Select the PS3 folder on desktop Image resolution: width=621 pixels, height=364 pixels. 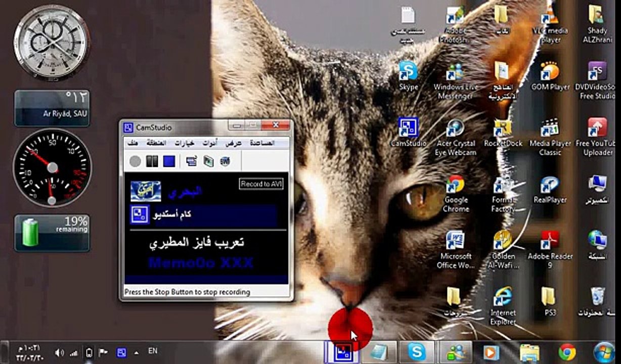550,302
